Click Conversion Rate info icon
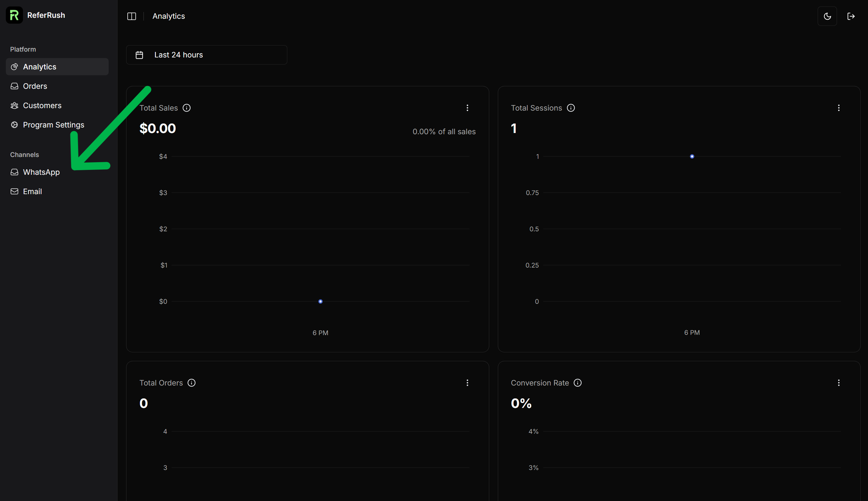Image resolution: width=868 pixels, height=501 pixels. click(x=578, y=383)
